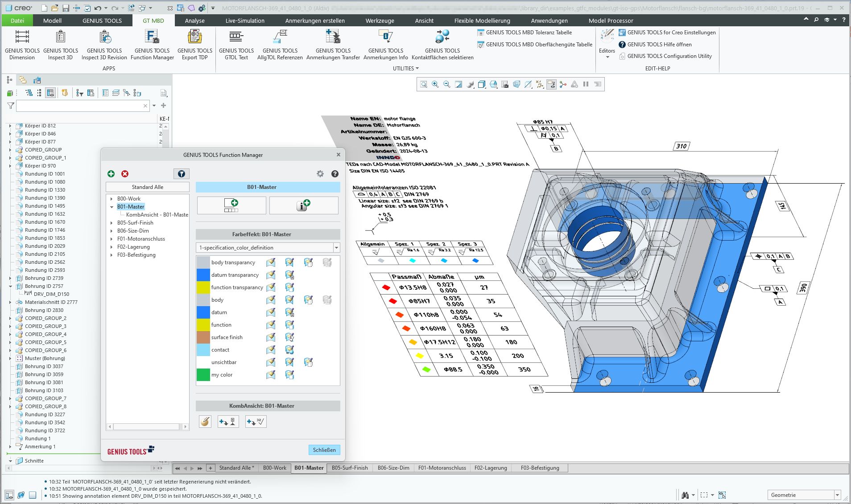Click GENIUS TOOLS Hilfe öffnen
The height and width of the screenshot is (504, 851).
655,45
